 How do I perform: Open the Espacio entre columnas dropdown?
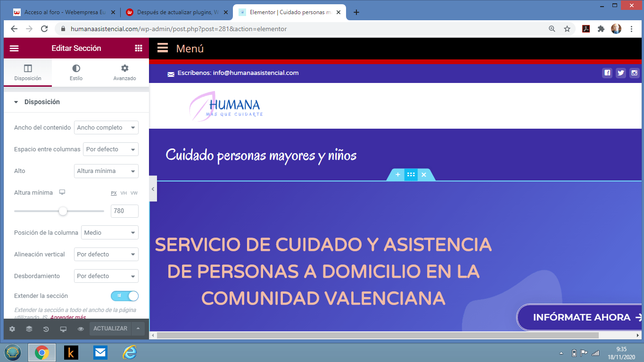click(x=111, y=149)
